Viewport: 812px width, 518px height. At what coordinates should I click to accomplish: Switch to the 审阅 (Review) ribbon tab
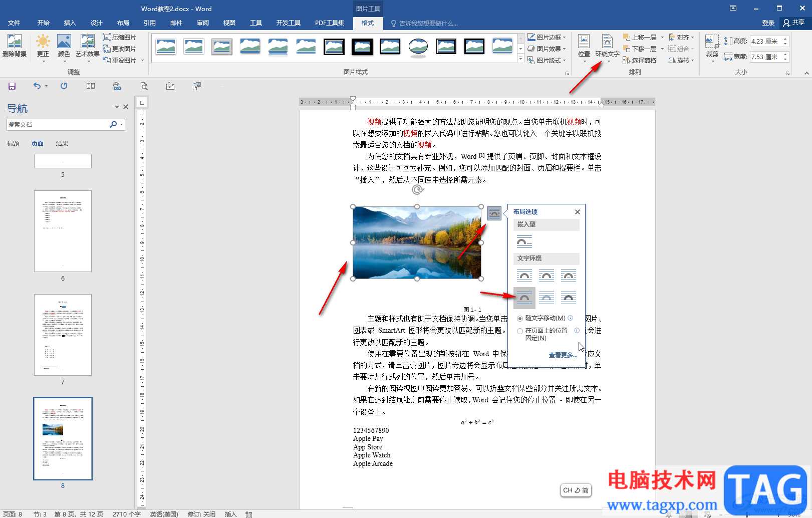pos(202,23)
